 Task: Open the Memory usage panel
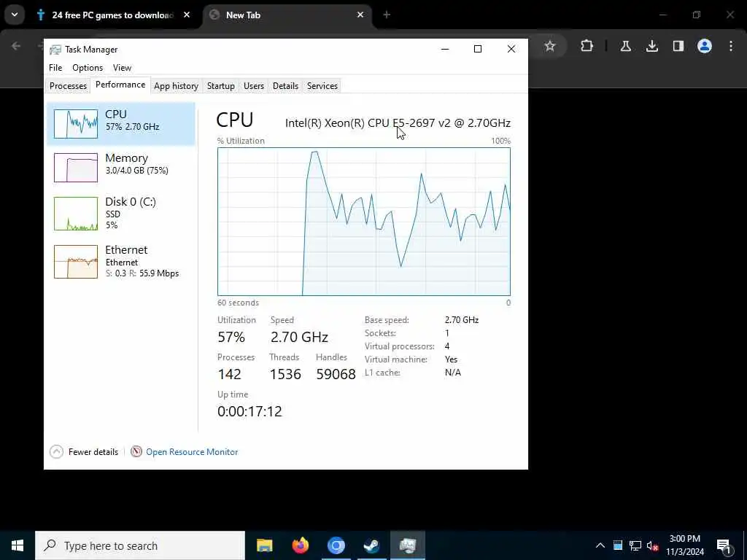click(x=121, y=167)
